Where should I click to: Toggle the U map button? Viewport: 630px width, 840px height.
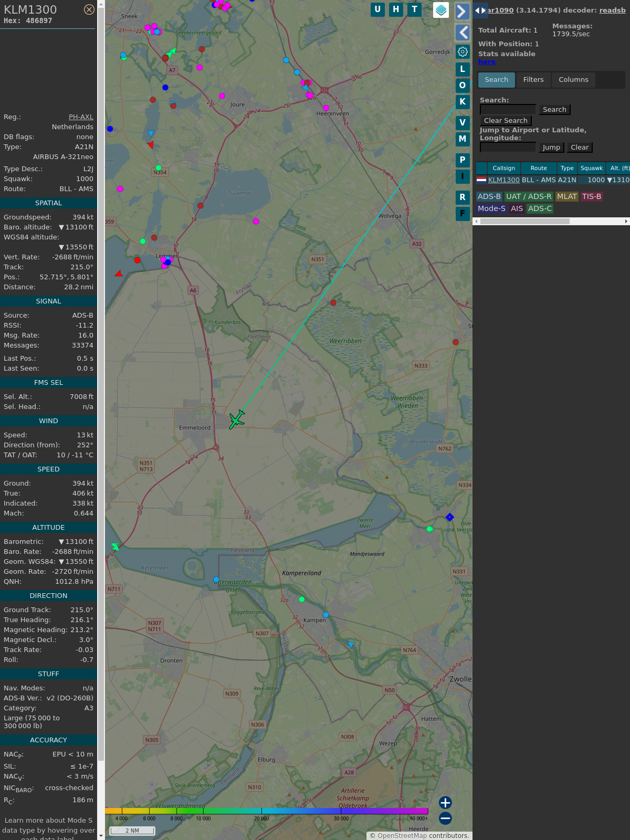tap(377, 9)
